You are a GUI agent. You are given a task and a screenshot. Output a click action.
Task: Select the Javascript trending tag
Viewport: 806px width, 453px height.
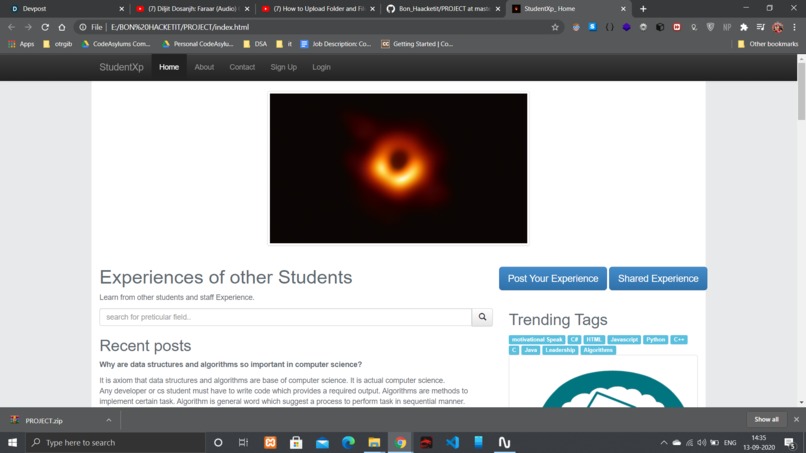pyautogui.click(x=624, y=339)
